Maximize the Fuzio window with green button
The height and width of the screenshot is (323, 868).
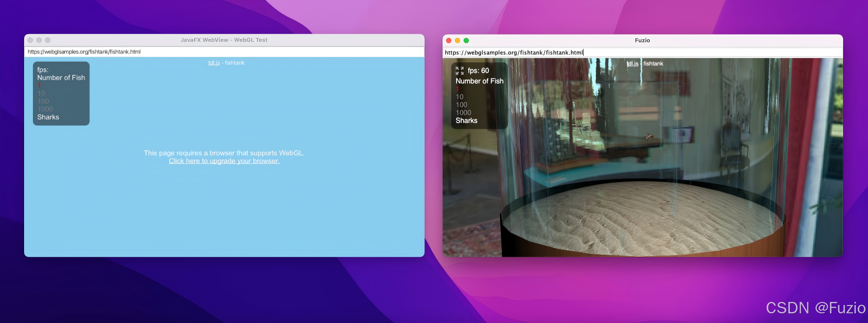pos(466,40)
